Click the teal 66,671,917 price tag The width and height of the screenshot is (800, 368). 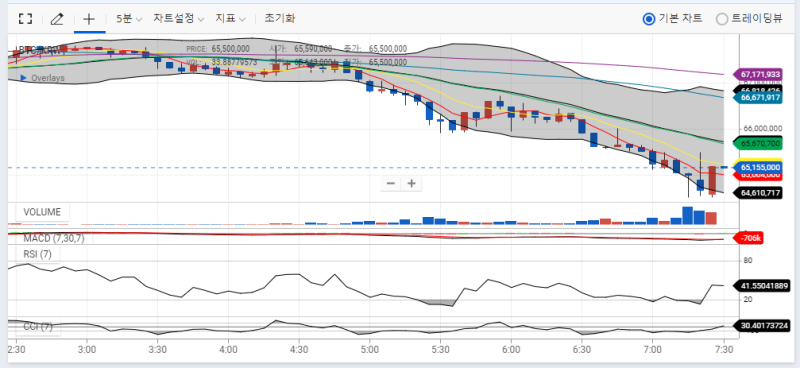758,97
